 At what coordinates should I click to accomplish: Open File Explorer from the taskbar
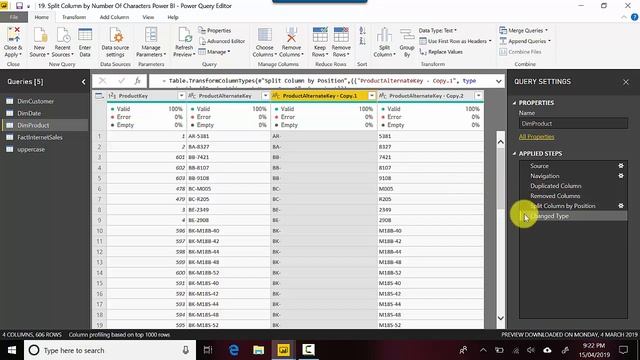pos(258,350)
